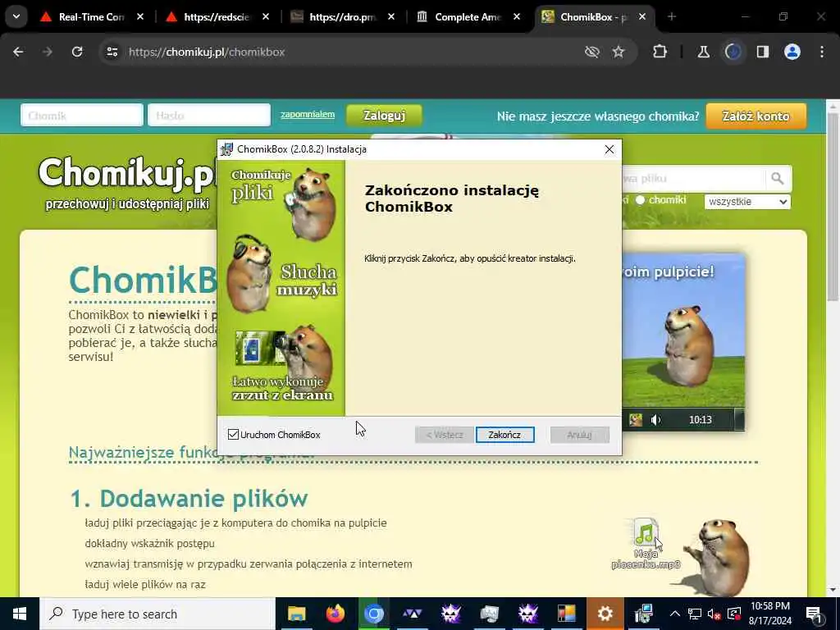Open the browser side panel
Viewport: 840px width, 630px height.
763,52
